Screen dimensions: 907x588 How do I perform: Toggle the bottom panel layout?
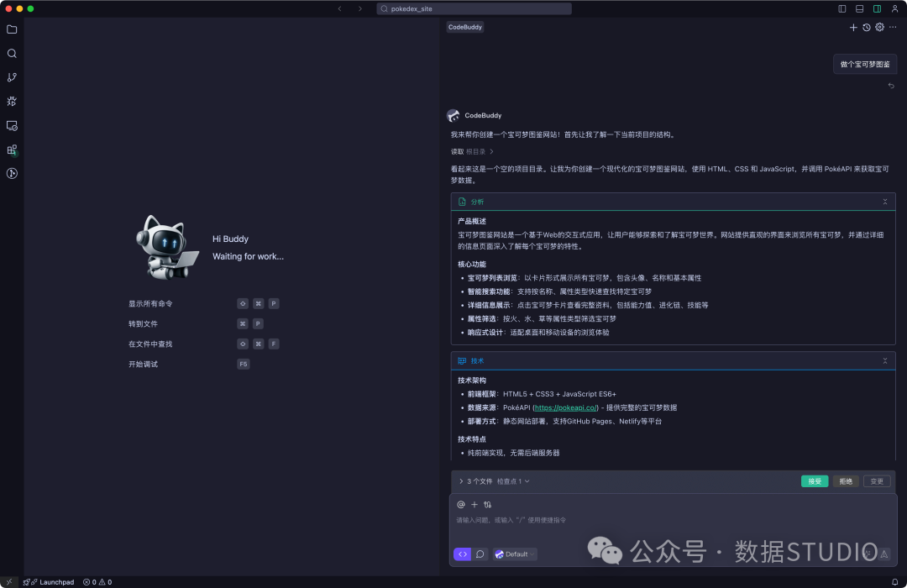pos(860,8)
